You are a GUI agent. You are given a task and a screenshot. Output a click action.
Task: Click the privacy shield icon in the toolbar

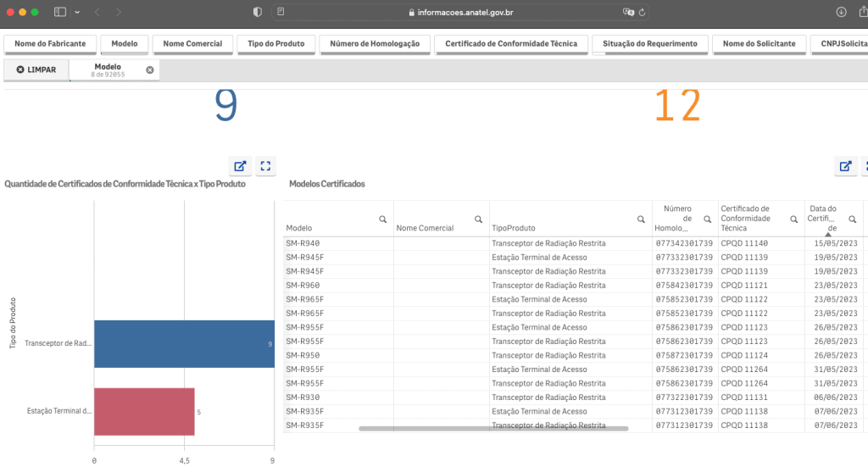pos(258,12)
